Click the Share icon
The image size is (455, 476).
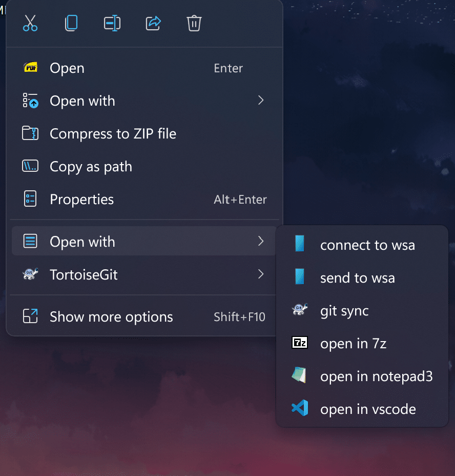coord(153,23)
